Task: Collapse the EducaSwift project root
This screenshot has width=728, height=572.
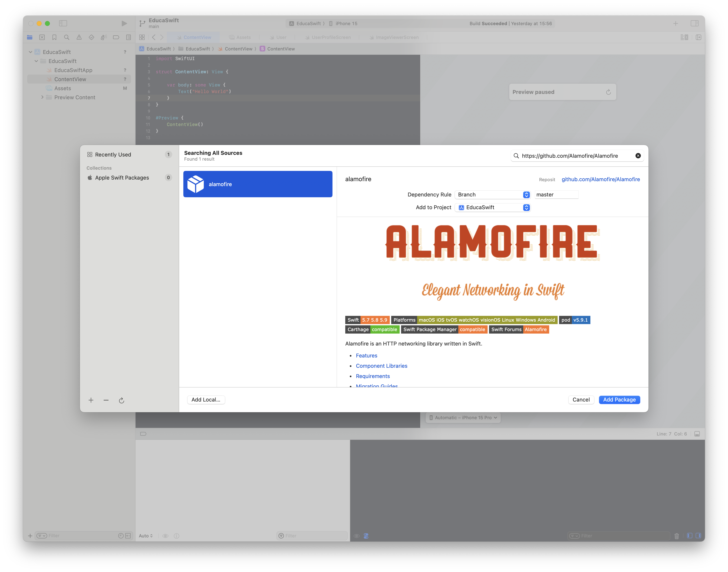Action: (x=30, y=52)
